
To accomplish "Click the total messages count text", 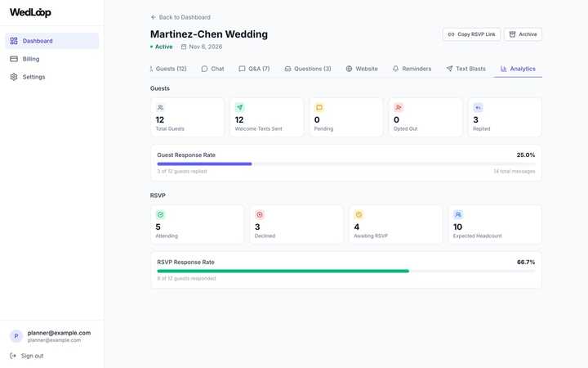I will click(514, 171).
